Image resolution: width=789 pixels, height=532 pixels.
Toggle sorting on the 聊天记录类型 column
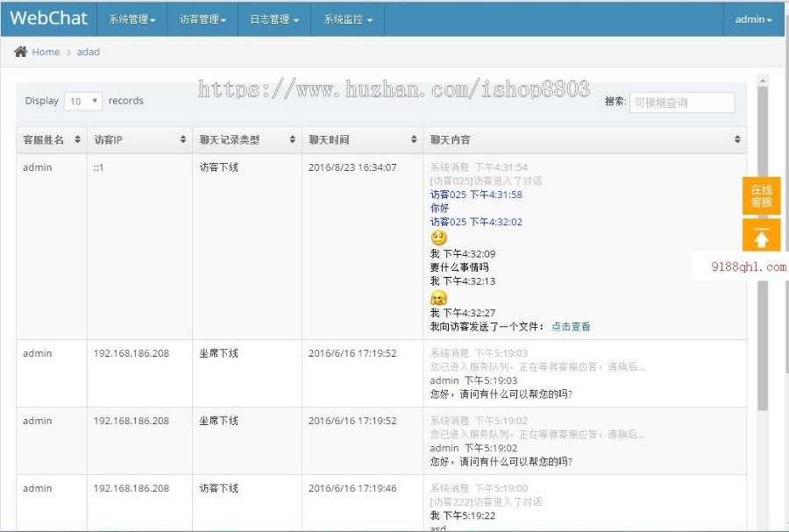(293, 138)
